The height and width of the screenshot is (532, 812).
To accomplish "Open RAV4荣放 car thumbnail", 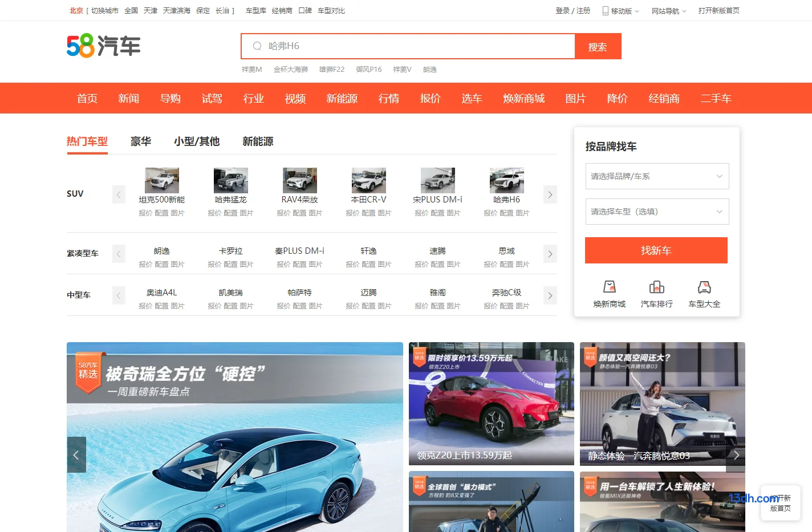I will [300, 180].
